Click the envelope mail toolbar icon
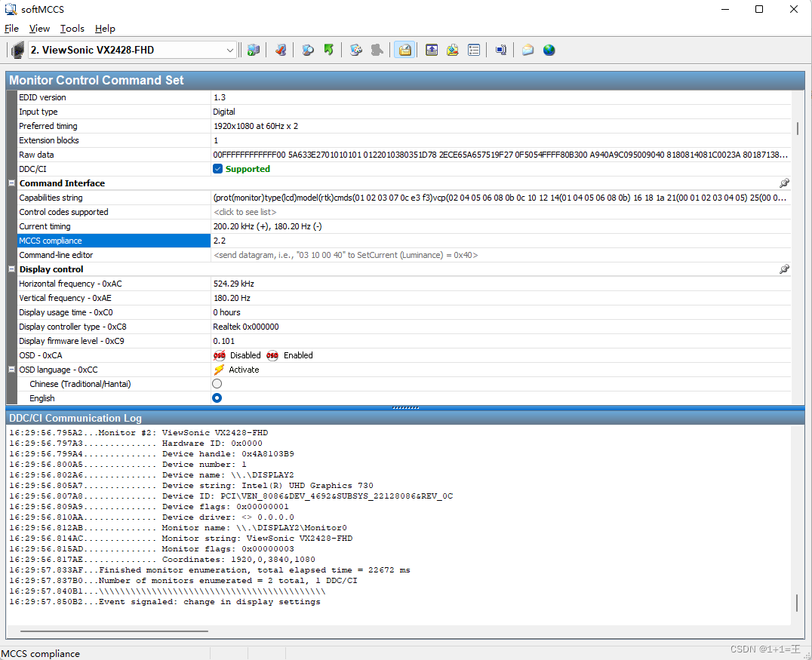This screenshot has width=812, height=660. click(x=527, y=51)
